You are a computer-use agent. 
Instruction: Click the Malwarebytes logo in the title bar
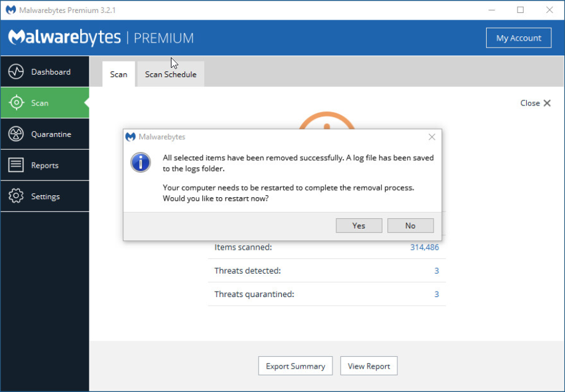pos(11,10)
